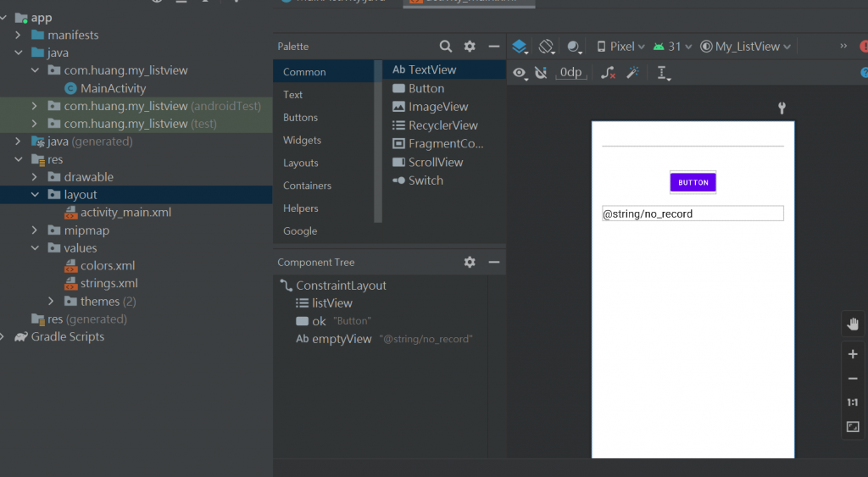
Task: Minimize the Palette panel
Action: pyautogui.click(x=494, y=47)
